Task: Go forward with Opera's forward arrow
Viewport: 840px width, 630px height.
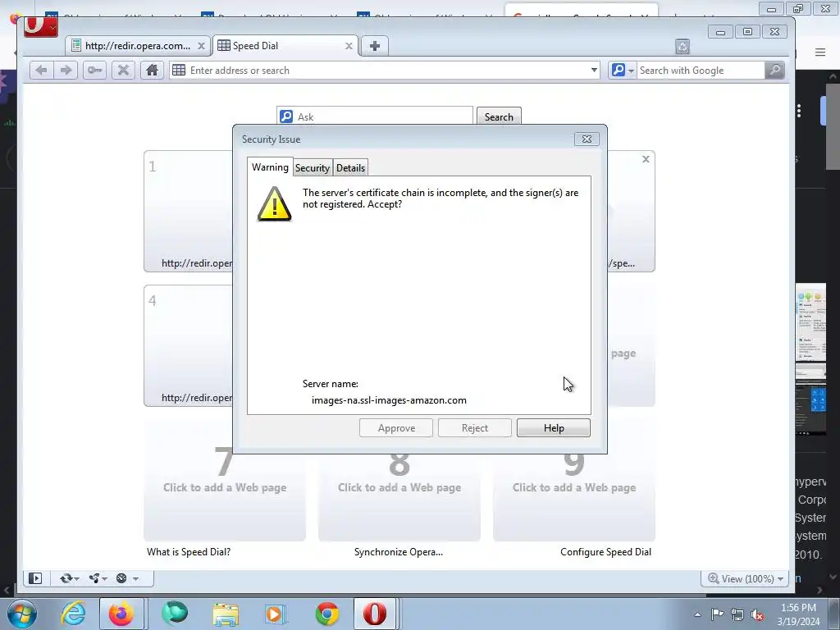Action: 66,71
